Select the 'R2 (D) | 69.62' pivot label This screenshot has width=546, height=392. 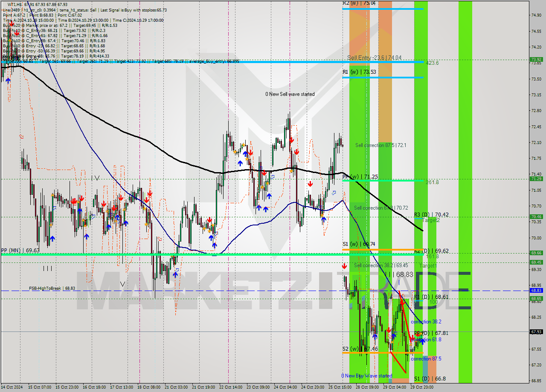431,251
